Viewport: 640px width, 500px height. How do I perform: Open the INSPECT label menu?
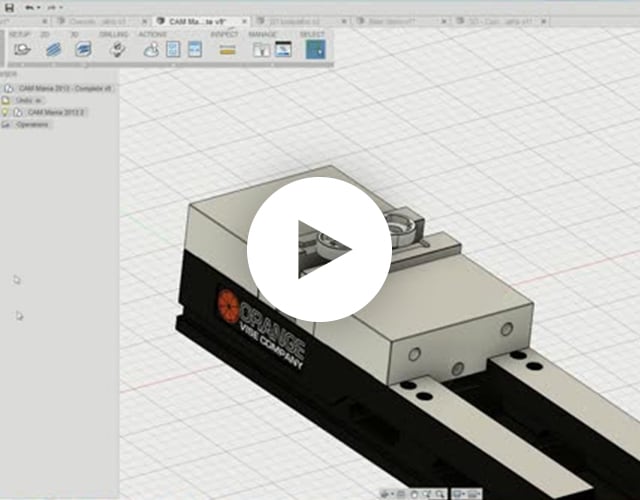224,34
